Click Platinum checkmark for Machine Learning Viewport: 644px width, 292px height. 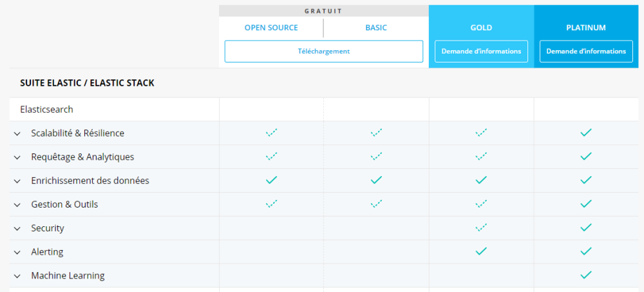(585, 275)
